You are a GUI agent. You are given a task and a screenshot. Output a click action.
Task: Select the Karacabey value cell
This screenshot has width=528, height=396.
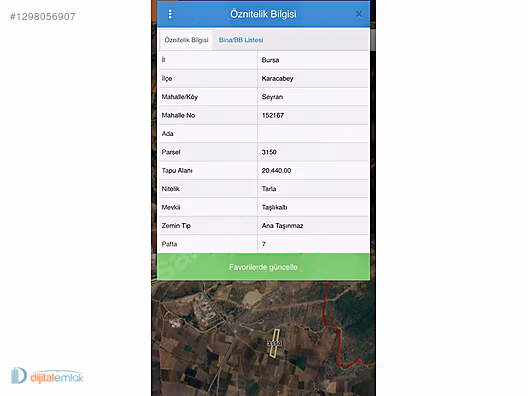[313, 78]
